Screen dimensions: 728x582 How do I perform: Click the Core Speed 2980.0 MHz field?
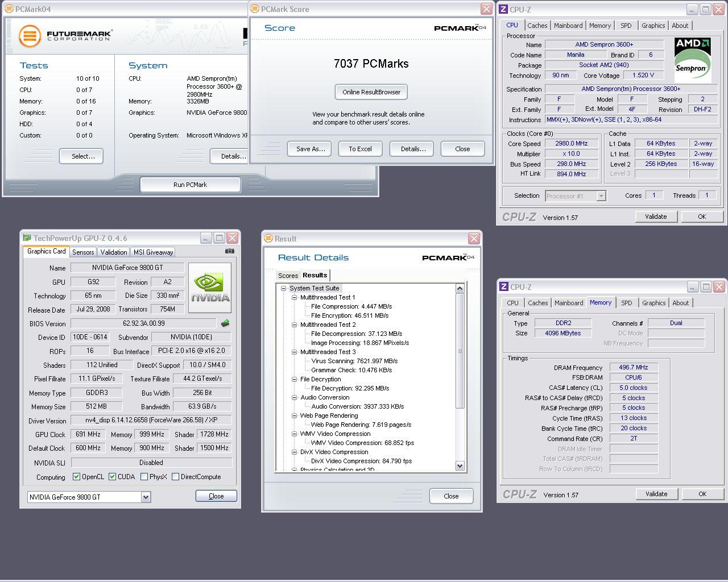click(x=572, y=144)
